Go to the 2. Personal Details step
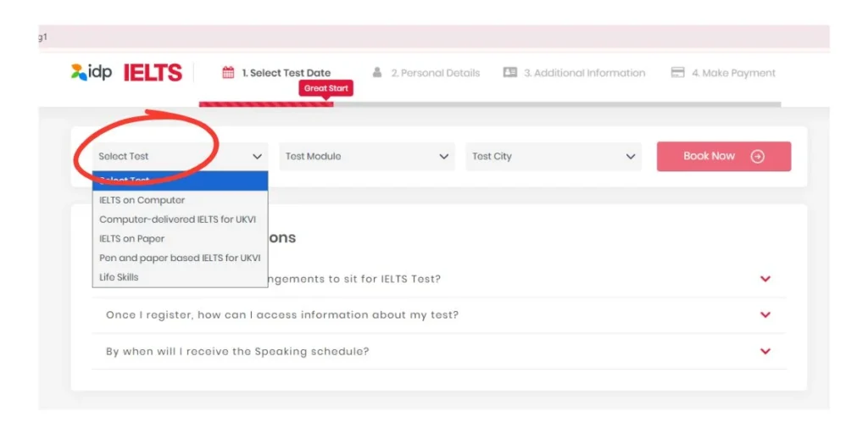Screen dimensions: 868x434 (426, 73)
